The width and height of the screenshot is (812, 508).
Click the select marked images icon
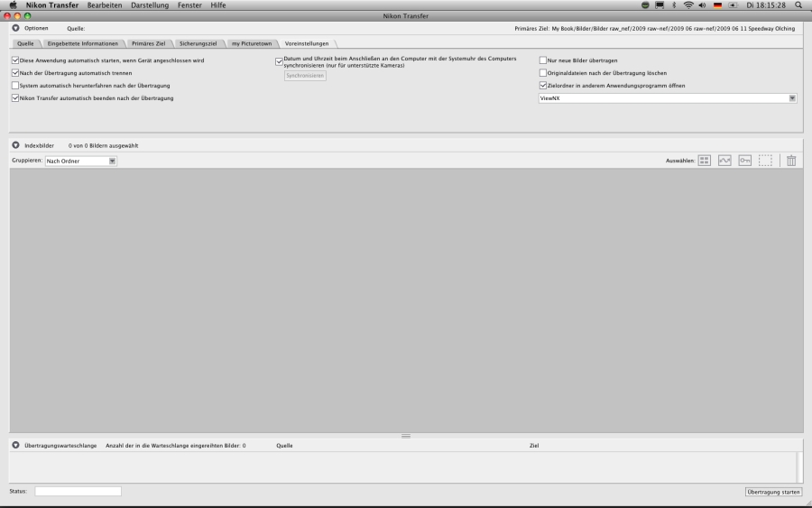[724, 161]
